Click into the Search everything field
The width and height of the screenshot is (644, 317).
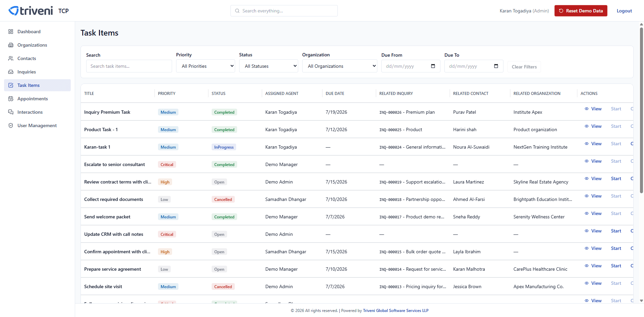[284, 11]
